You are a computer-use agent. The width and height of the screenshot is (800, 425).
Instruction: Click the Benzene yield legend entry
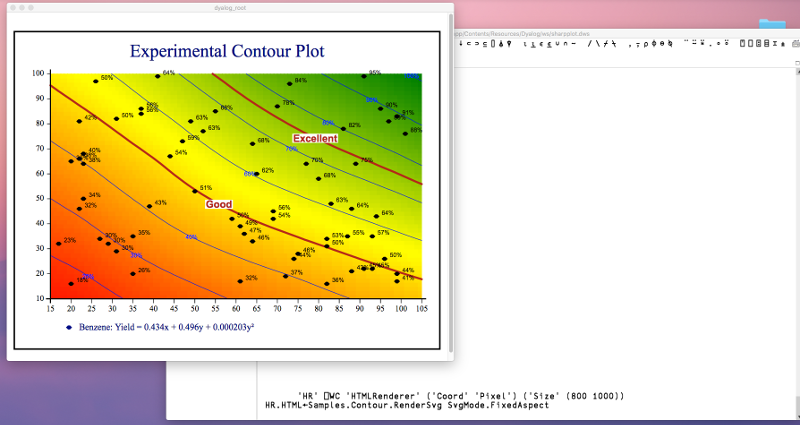click(160, 327)
